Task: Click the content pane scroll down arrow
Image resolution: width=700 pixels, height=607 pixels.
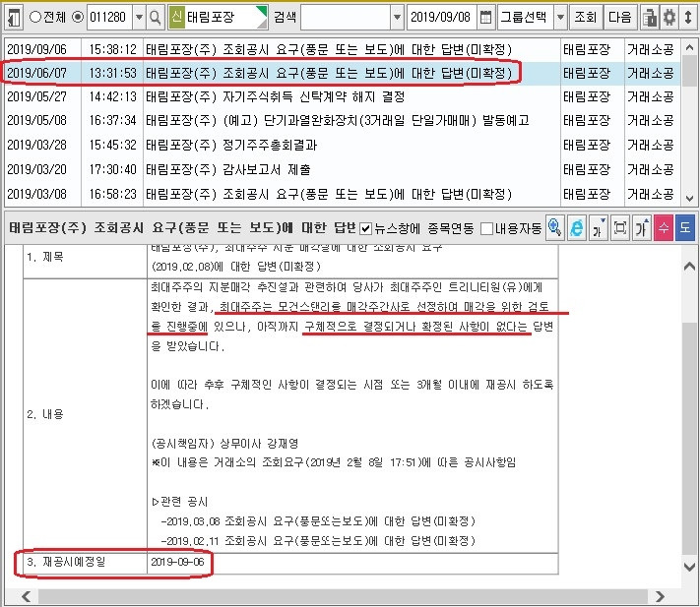Action: [x=690, y=567]
